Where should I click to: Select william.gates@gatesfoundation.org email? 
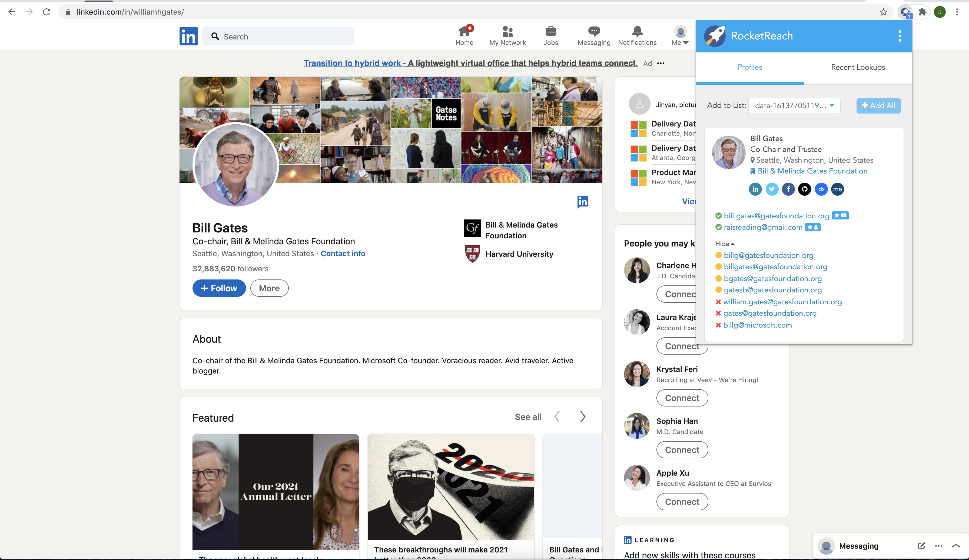pyautogui.click(x=782, y=302)
